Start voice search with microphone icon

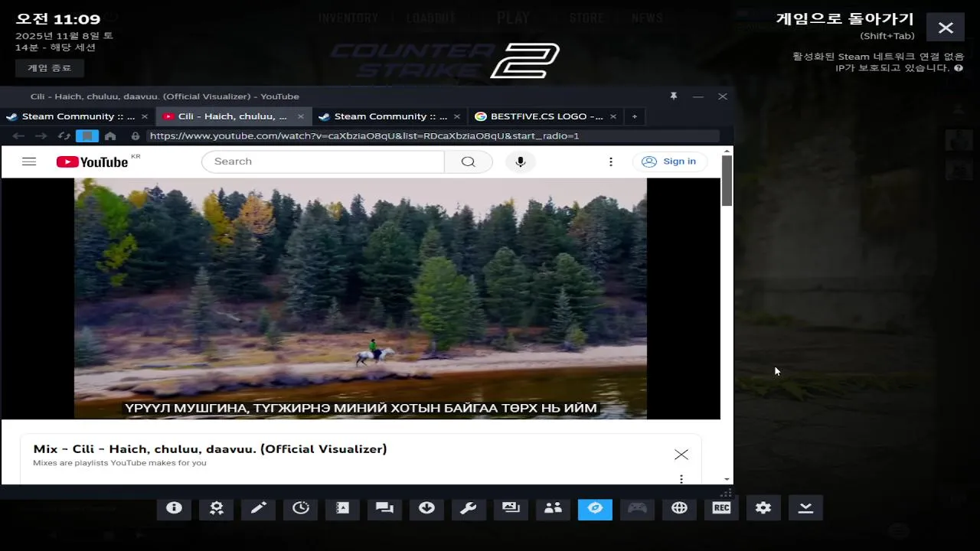(x=521, y=161)
